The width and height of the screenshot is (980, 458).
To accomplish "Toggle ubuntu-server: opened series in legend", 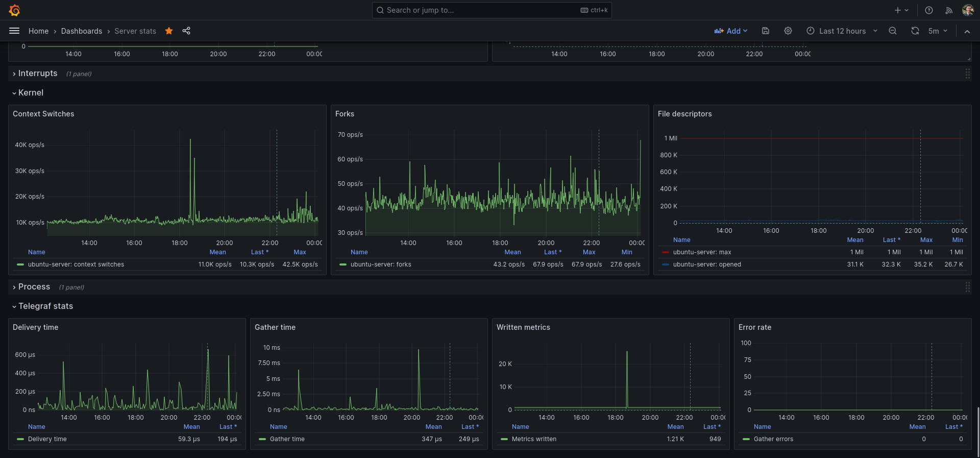I will [707, 264].
